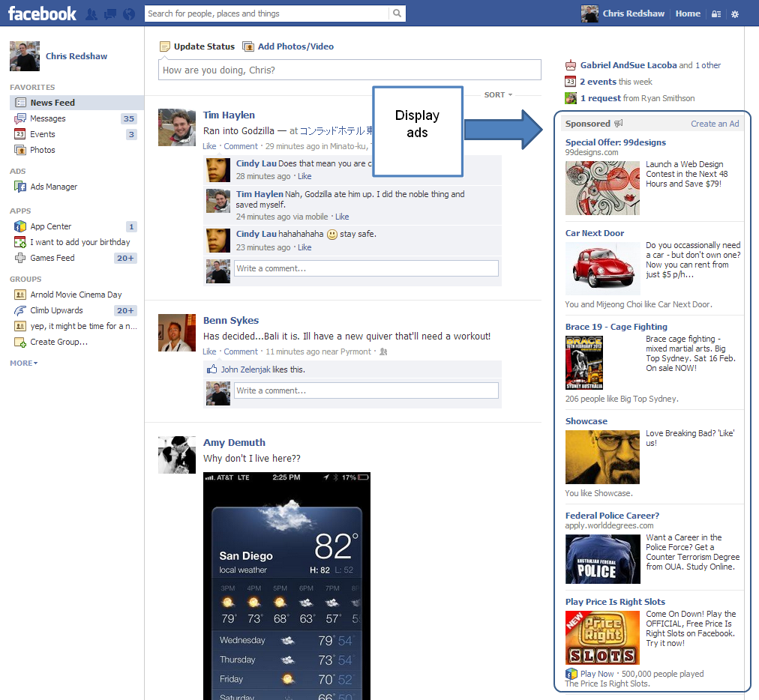Click the Climb Upwards group icon

pyautogui.click(x=20, y=310)
